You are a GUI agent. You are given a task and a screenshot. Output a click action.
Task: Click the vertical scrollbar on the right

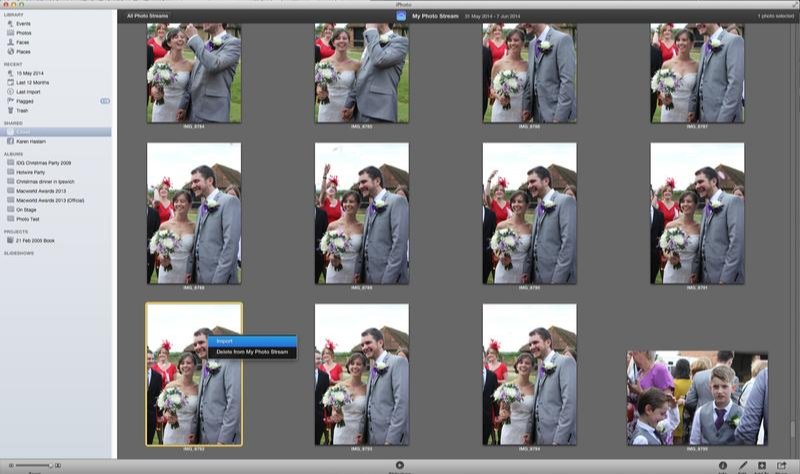pyautogui.click(x=794, y=429)
